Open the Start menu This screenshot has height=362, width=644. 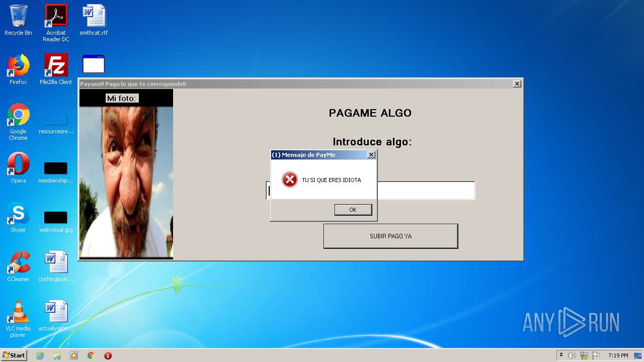tap(14, 355)
